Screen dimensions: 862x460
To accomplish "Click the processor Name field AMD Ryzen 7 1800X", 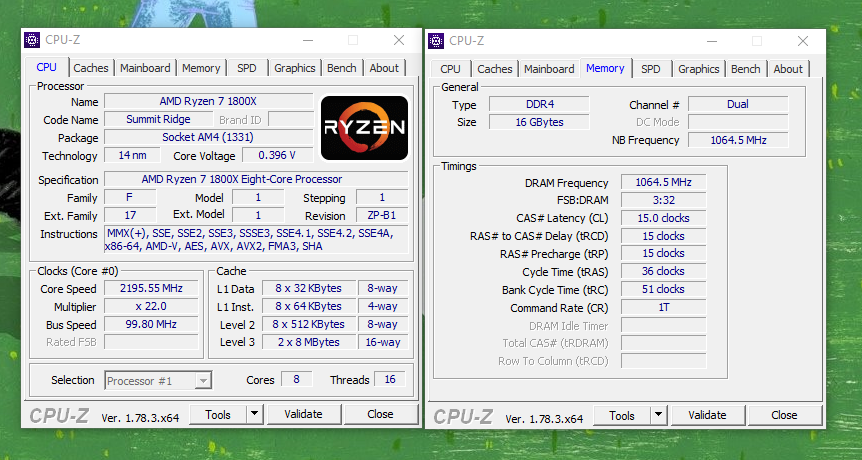I will click(208, 101).
